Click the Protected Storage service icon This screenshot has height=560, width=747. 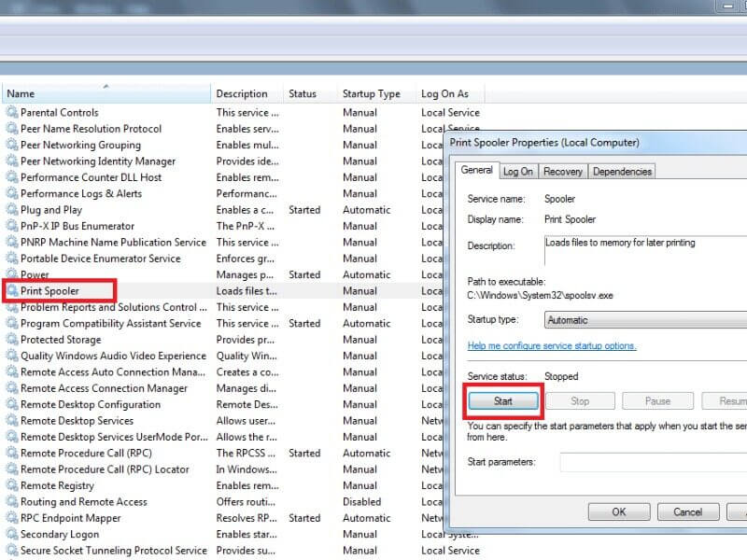tap(12, 340)
